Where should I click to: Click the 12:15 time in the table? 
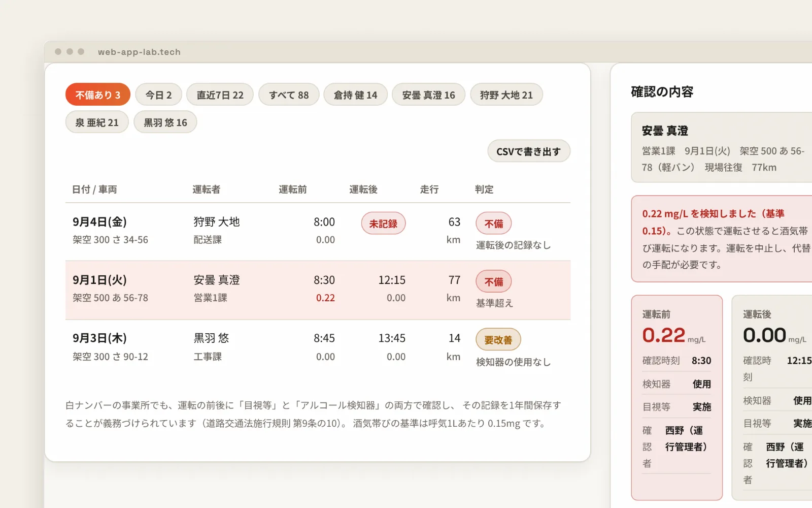392,280
